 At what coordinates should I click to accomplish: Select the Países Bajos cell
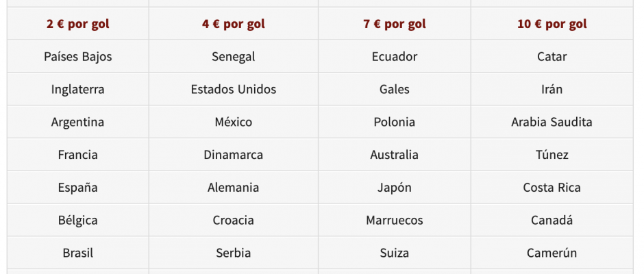[x=78, y=56]
